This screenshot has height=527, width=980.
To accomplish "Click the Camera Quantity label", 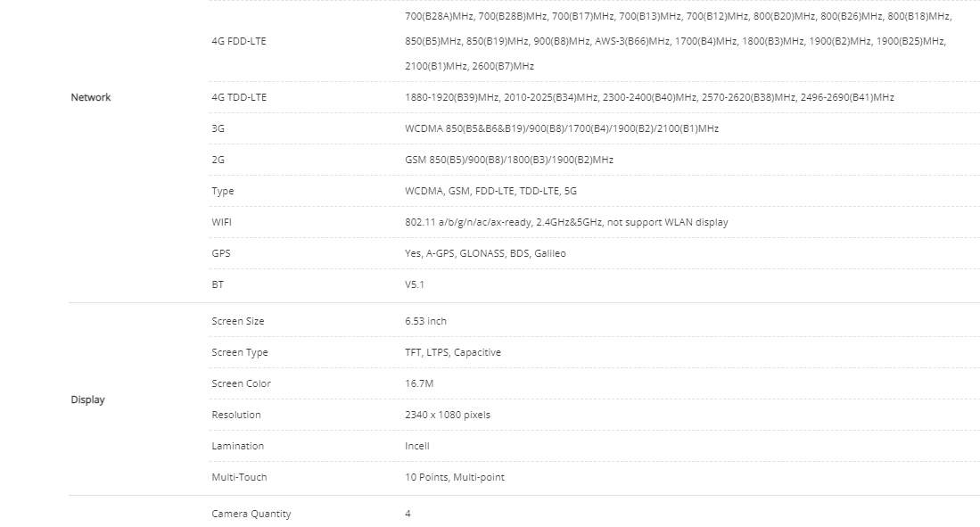I will (x=251, y=514).
